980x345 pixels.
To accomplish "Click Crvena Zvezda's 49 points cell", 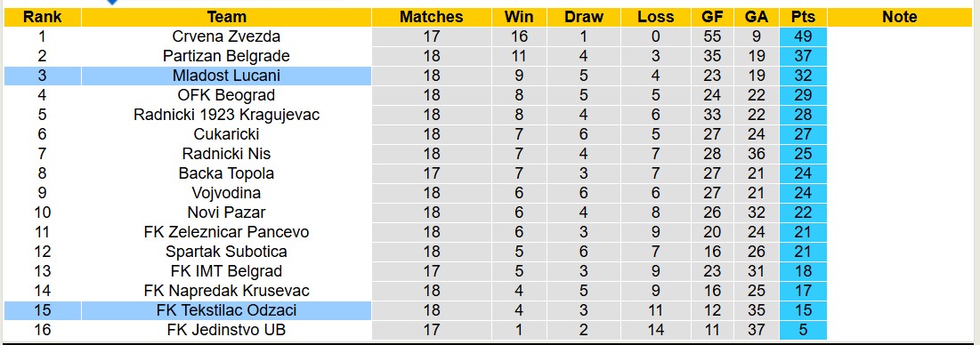I will (803, 36).
